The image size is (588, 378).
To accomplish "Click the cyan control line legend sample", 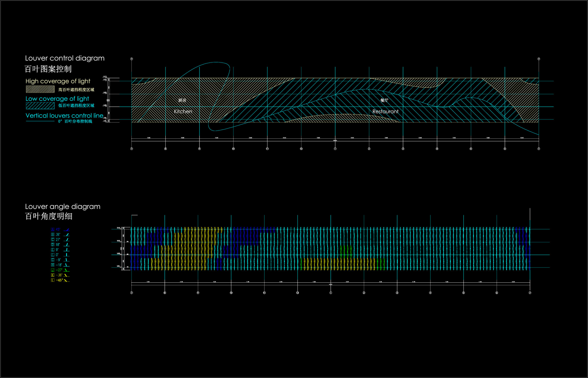I will pyautogui.click(x=40, y=121).
